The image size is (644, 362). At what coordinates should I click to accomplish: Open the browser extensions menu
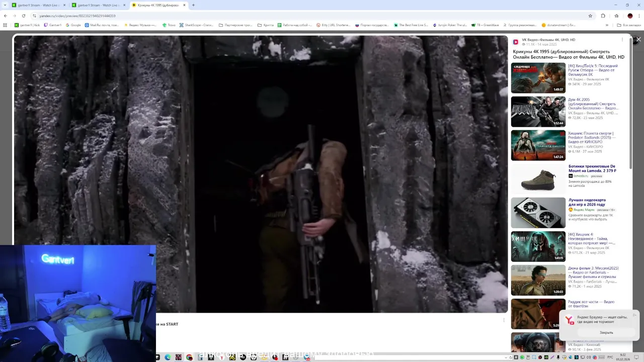click(603, 16)
